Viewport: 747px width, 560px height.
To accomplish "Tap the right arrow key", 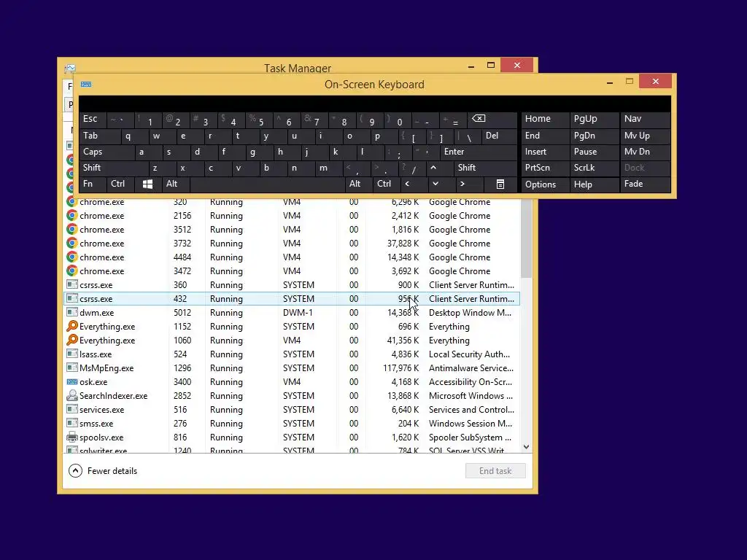I will coord(462,184).
